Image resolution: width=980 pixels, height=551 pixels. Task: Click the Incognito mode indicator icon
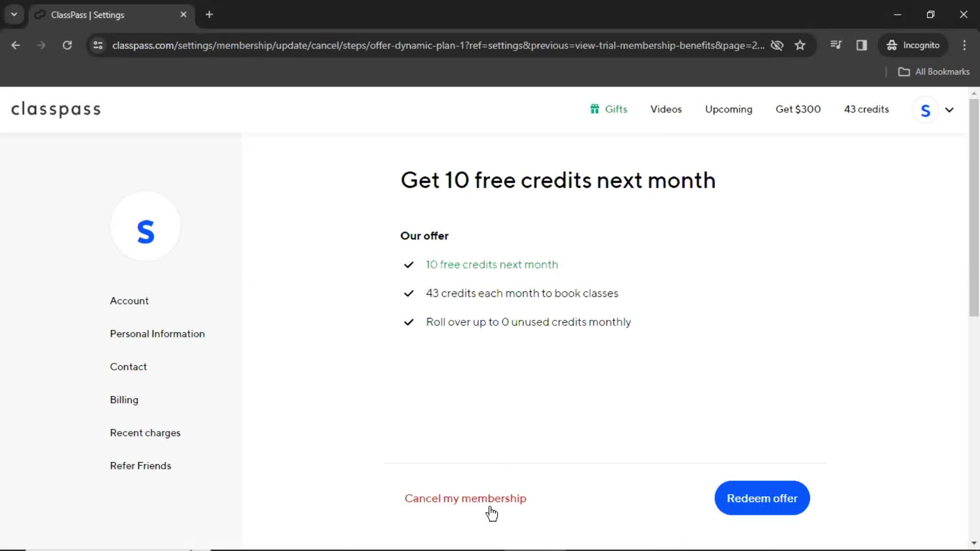(x=891, y=45)
